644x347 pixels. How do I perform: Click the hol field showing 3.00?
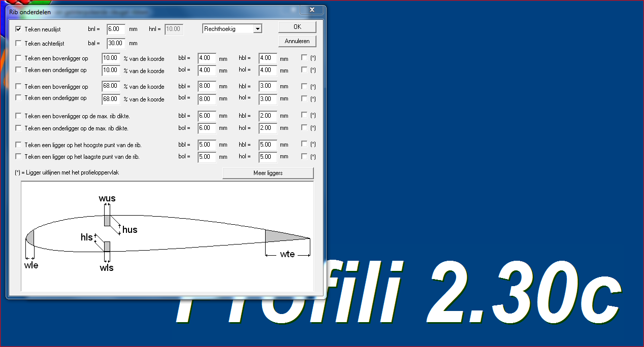coord(268,98)
